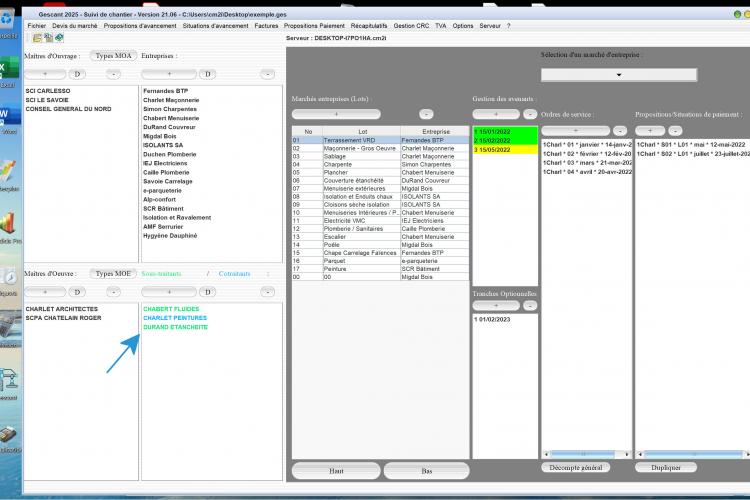Click the Dupliquer button
The height and width of the screenshot is (500, 750).
(x=666, y=467)
